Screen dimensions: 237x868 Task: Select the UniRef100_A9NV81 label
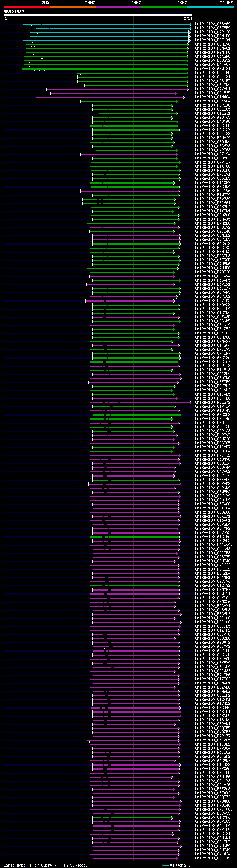click(213, 48)
